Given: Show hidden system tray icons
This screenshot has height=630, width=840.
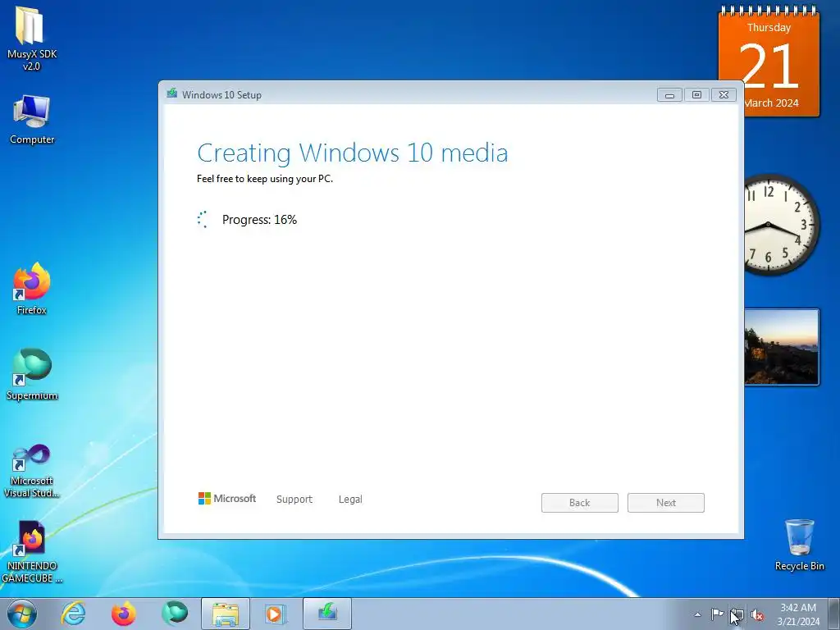Looking at the screenshot, I should point(697,614).
